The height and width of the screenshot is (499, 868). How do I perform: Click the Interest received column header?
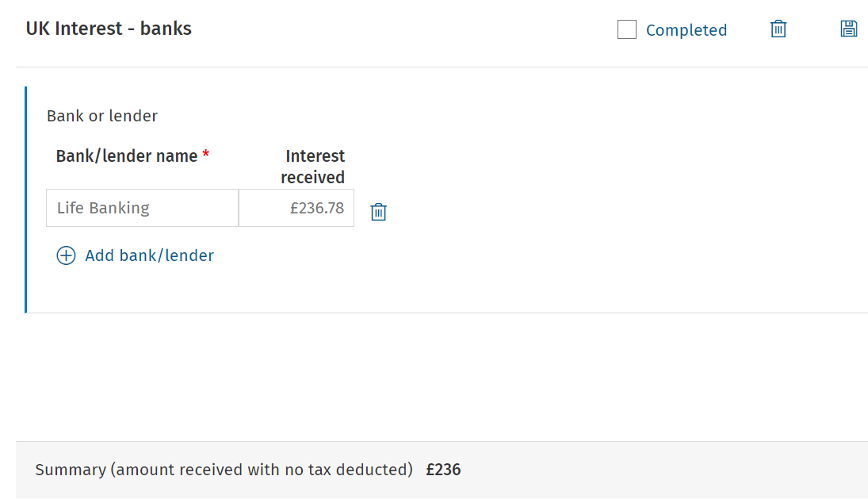[x=314, y=166]
